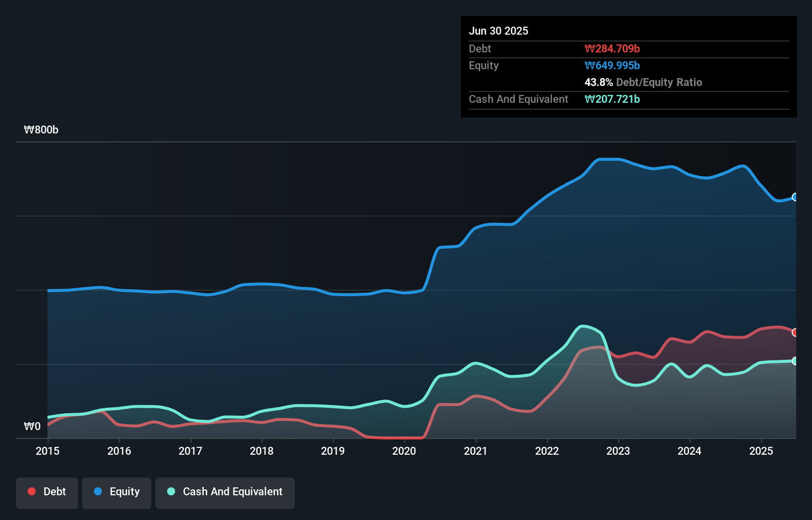Click the won symbol on Debt value
812x520 pixels.
[588, 48]
